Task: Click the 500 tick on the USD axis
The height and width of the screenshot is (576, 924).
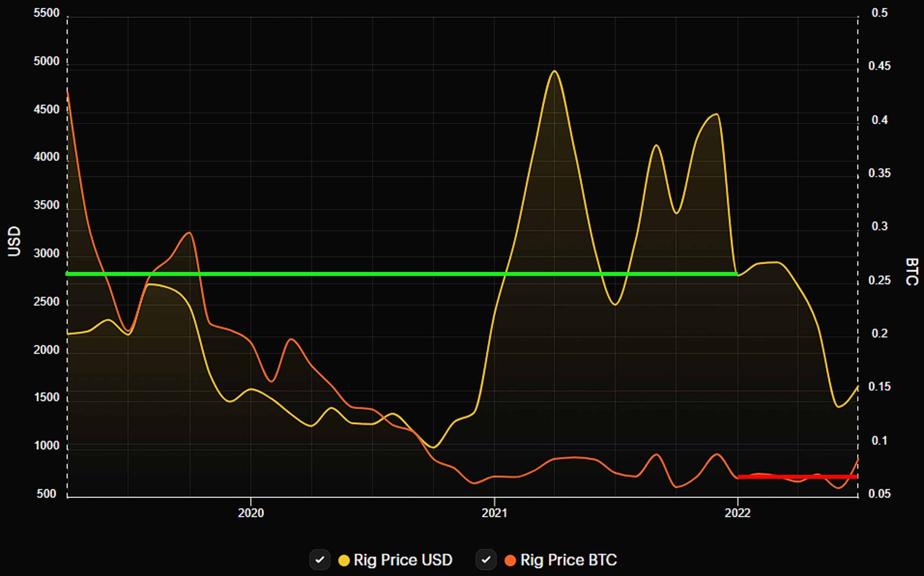Action: [46, 494]
